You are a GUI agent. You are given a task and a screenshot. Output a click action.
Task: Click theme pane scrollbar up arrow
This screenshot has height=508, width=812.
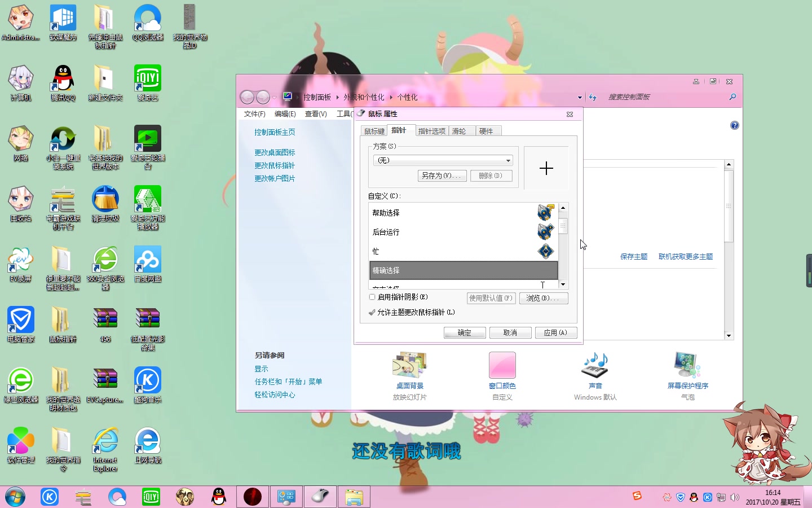coord(729,165)
